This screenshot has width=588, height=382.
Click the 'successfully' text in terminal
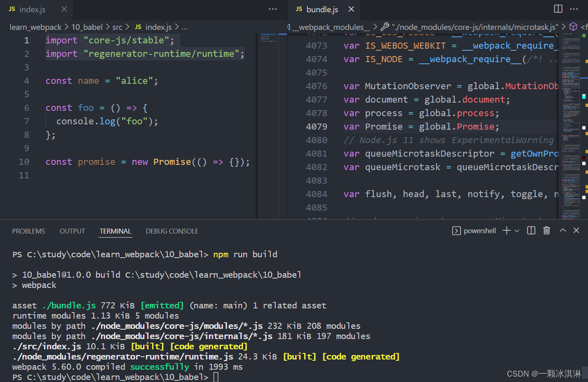[159, 367]
